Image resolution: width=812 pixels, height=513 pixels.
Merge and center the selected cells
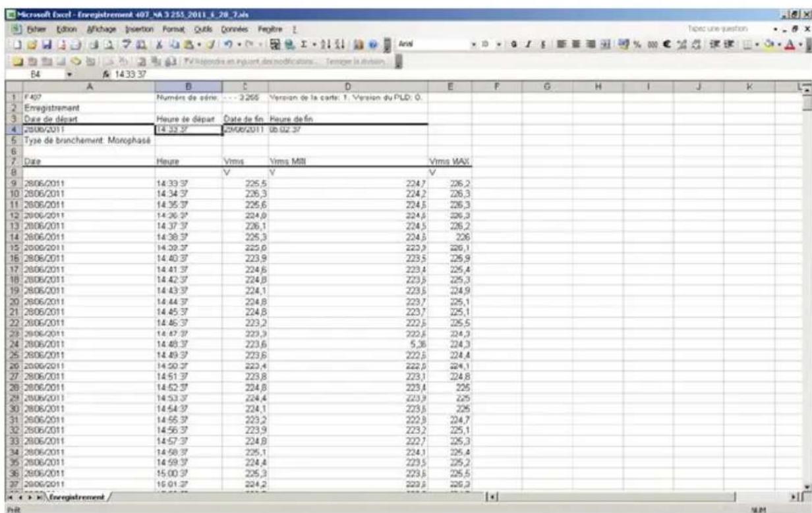[605, 44]
